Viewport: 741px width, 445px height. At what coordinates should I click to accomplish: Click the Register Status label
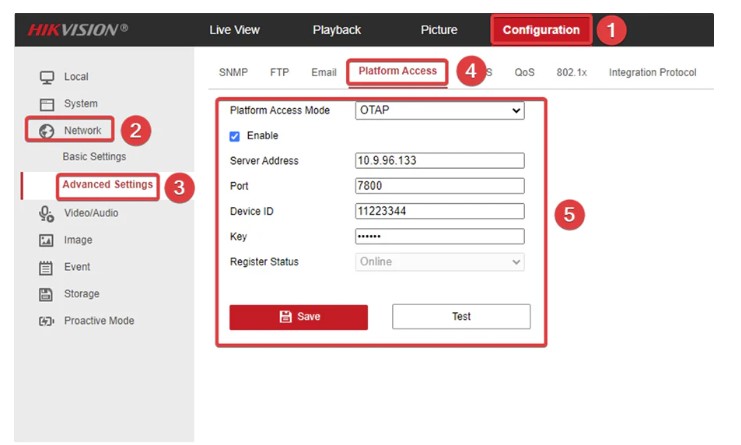point(264,262)
